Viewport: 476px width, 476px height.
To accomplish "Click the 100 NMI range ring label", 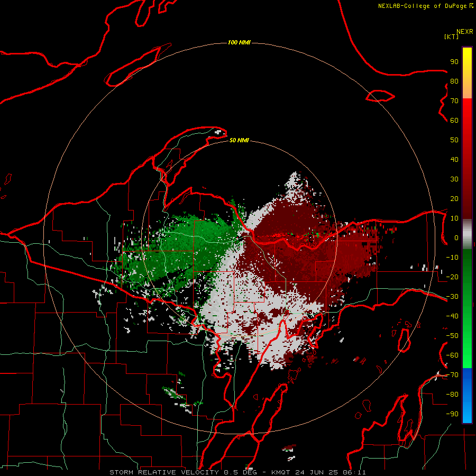I will coord(239,42).
